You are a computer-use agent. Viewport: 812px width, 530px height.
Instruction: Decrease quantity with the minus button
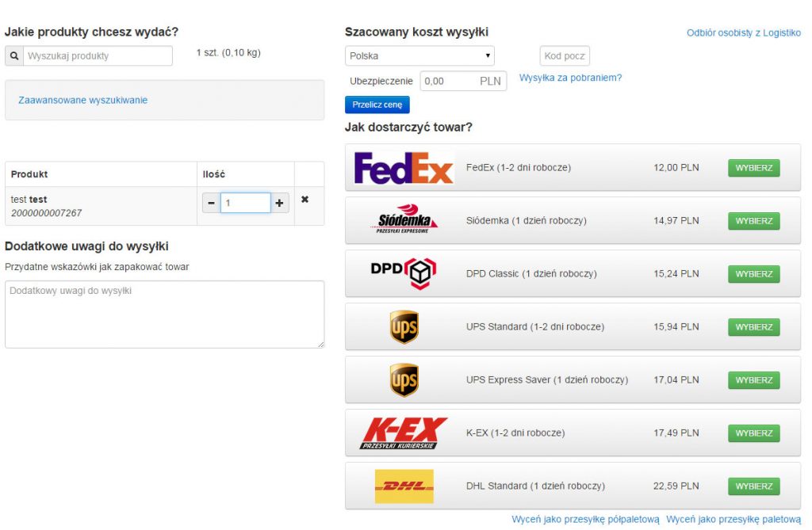(x=211, y=203)
